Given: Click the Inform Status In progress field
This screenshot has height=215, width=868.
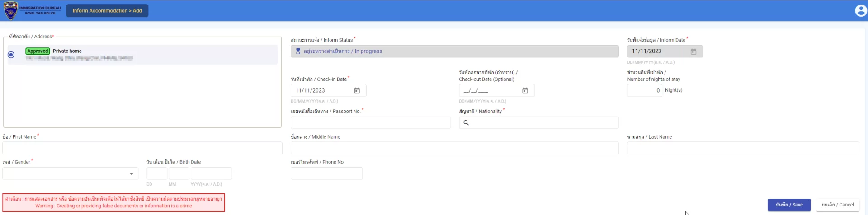Looking at the screenshot, I should 454,51.
